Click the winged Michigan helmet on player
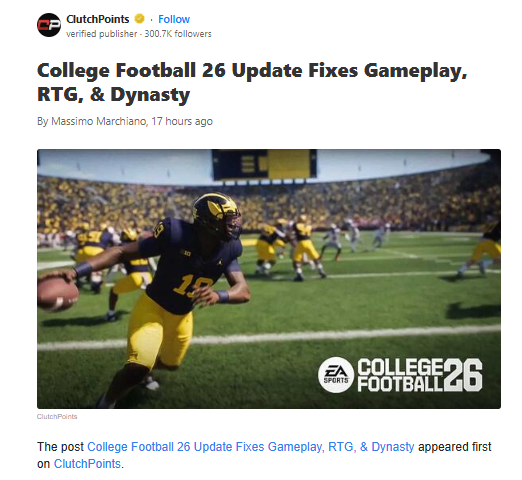Viewport: 522px width, 480px height. point(217,215)
